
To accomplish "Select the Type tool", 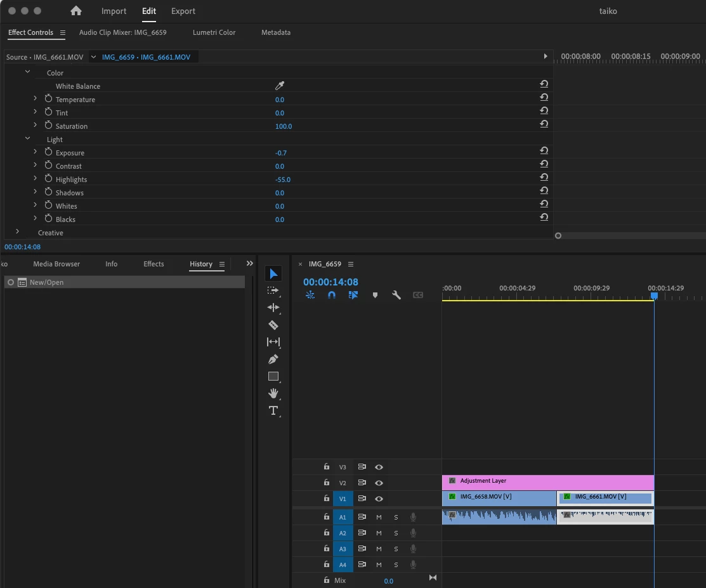I will [x=273, y=410].
